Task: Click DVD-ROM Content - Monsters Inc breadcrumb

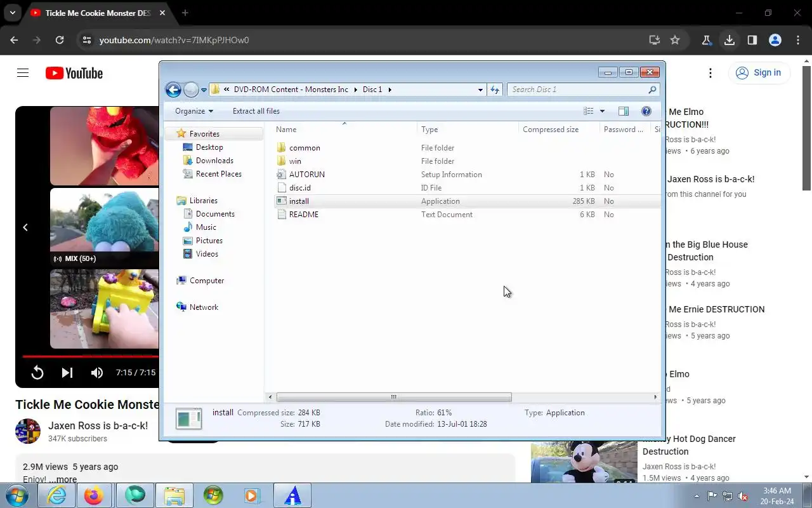Action: (x=291, y=90)
